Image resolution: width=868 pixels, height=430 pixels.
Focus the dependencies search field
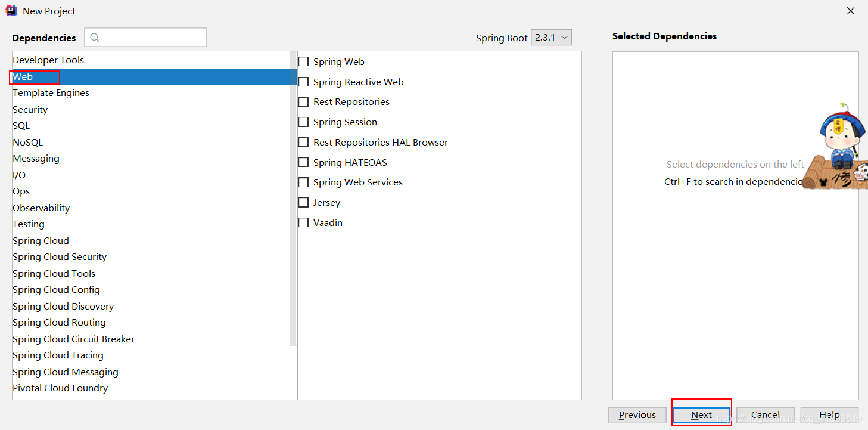146,37
